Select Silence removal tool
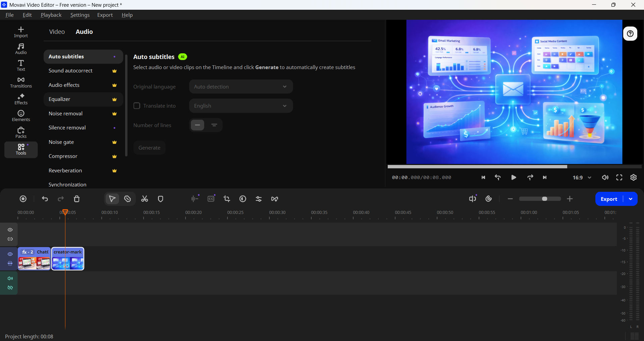 83,128
